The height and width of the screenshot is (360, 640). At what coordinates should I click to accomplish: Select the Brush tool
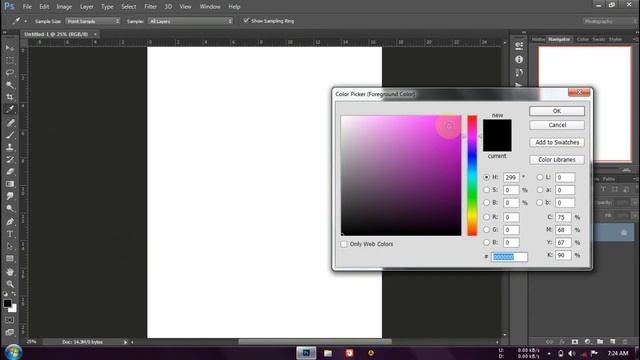click(10, 135)
